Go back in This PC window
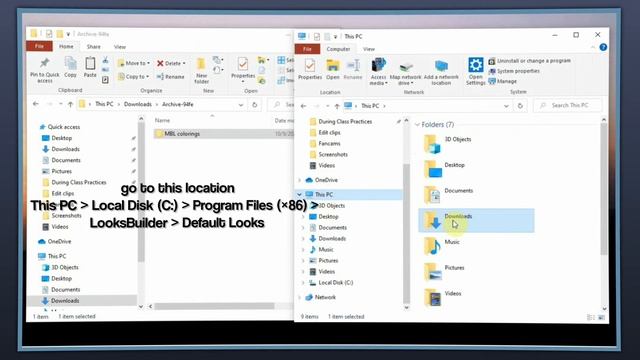This screenshot has height=360, width=640. pyautogui.click(x=303, y=106)
